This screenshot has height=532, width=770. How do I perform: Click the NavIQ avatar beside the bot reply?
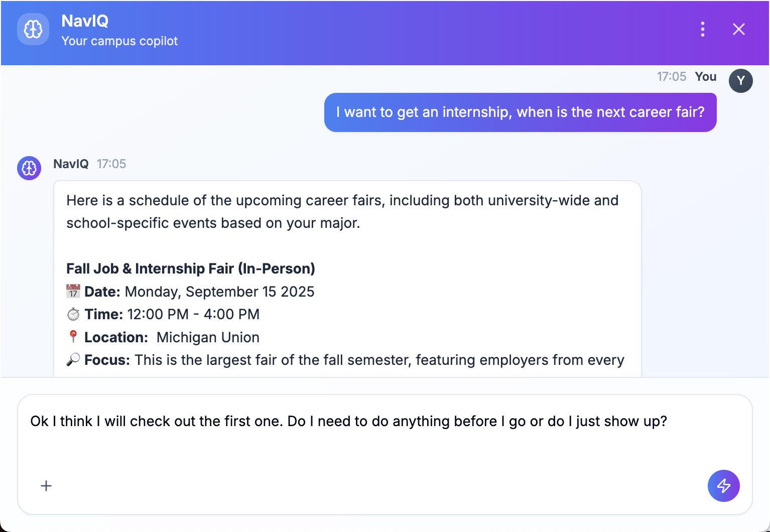tap(29, 168)
